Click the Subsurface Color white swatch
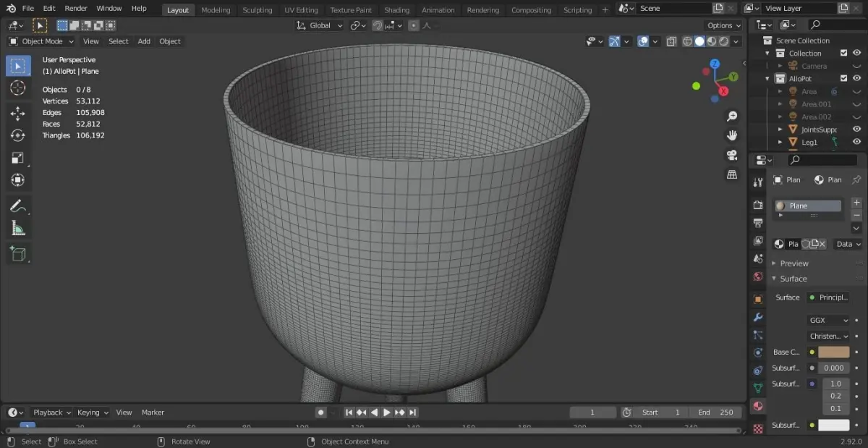The image size is (868, 448). (834, 425)
